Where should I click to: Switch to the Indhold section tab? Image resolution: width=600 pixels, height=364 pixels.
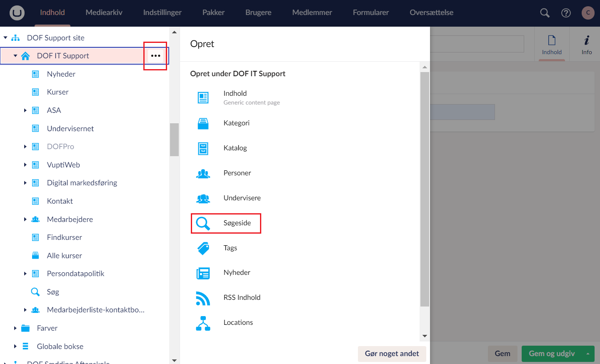52,12
